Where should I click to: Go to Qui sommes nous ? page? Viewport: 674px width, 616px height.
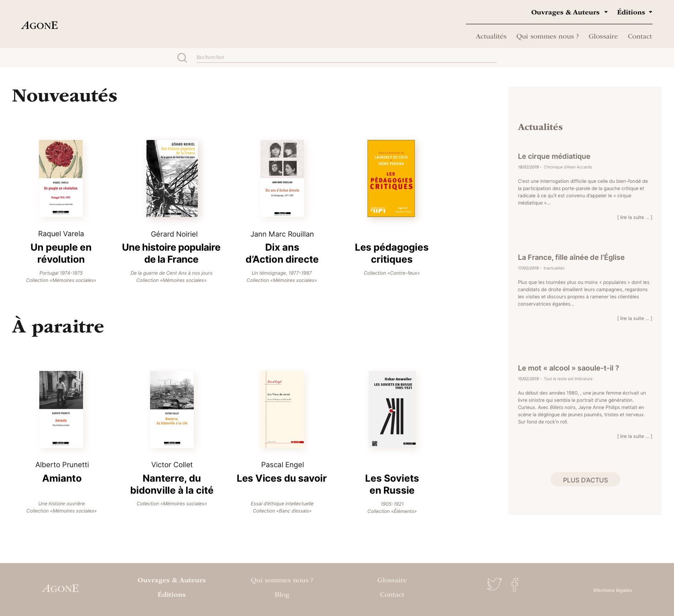point(547,36)
